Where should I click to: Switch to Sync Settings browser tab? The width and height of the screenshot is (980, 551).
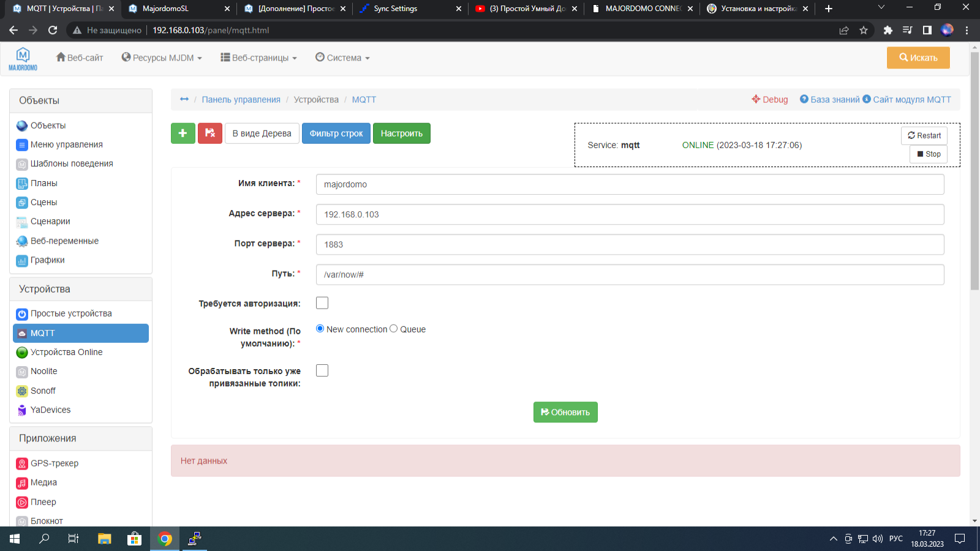pyautogui.click(x=409, y=9)
